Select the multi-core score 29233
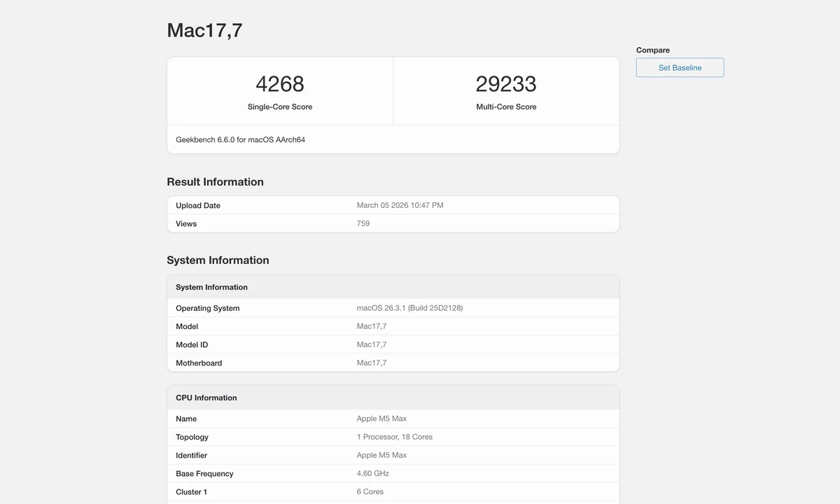This screenshot has height=504, width=840. (x=505, y=84)
